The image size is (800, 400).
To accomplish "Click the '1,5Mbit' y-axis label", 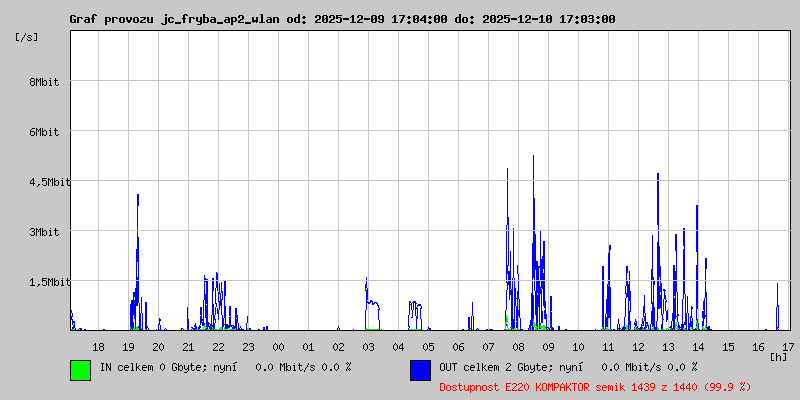I will [x=49, y=282].
